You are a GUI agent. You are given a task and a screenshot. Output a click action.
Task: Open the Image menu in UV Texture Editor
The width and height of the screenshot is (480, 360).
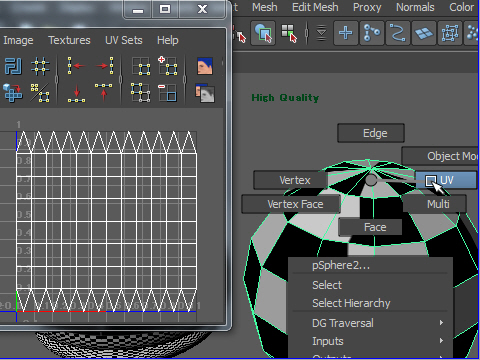pos(18,40)
